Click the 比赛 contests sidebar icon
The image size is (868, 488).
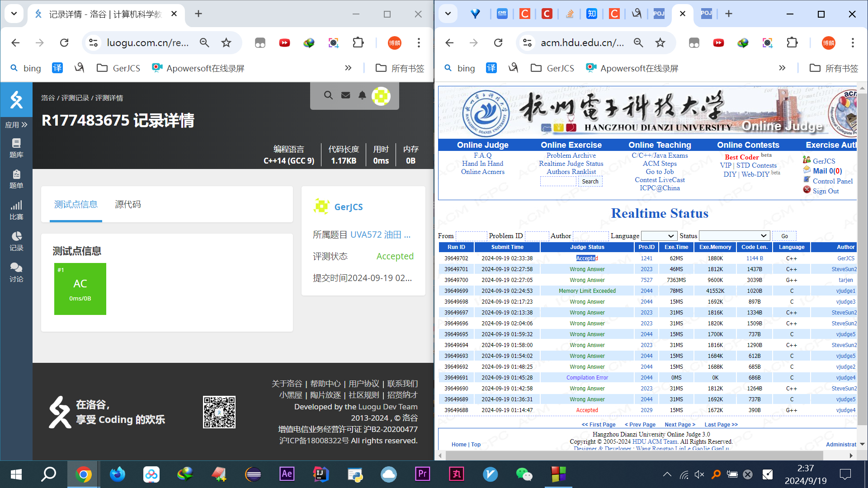(x=16, y=210)
